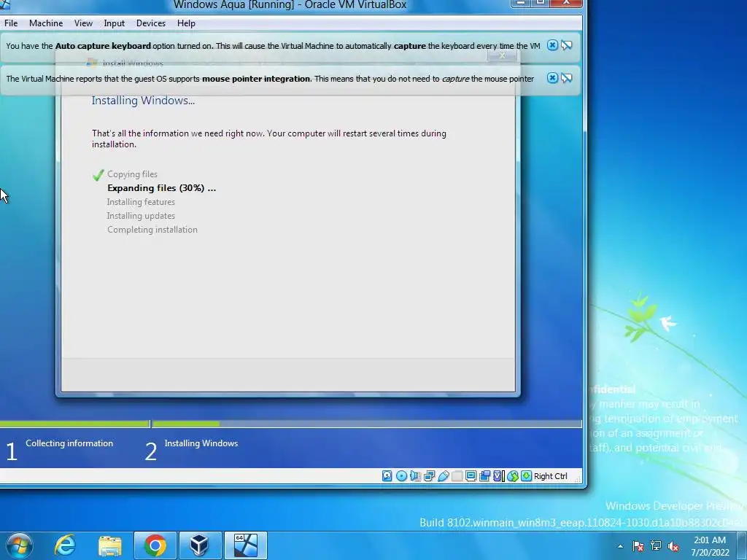Image resolution: width=747 pixels, height=560 pixels.
Task: Switch to VirtualBox Manager taskbar button
Action: [x=200, y=545]
